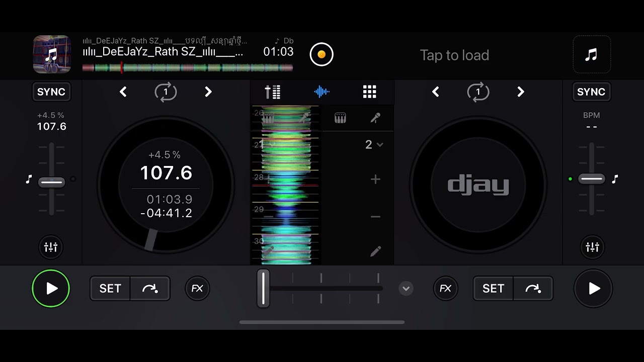Expand the crossfader options chevron
This screenshot has height=362, width=644.
(x=406, y=289)
